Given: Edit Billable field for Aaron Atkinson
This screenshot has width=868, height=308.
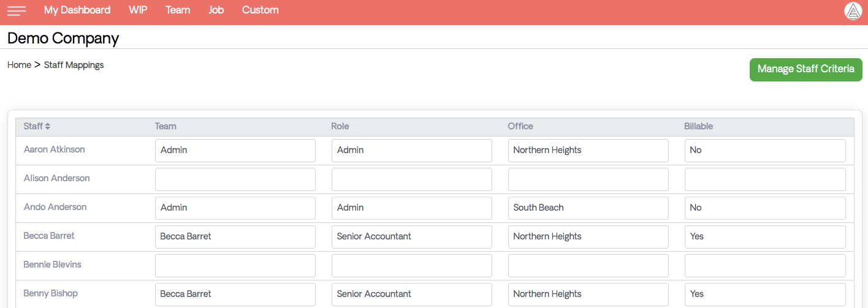Looking at the screenshot, I should pyautogui.click(x=765, y=151).
